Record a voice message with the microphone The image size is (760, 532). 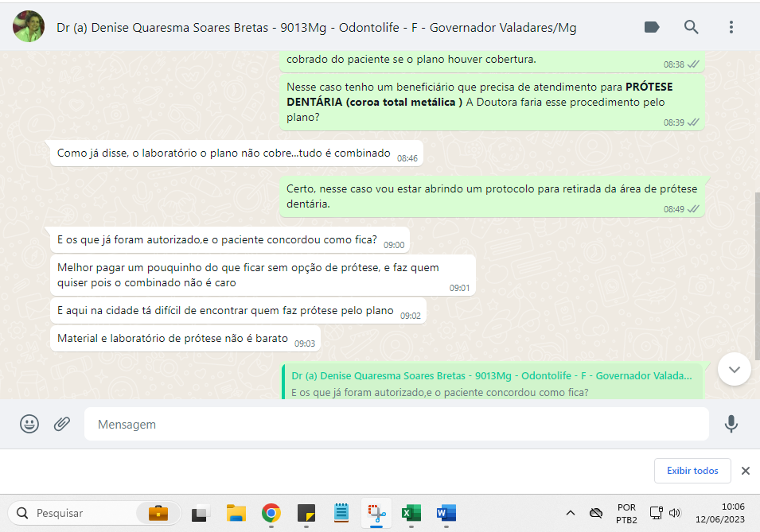click(731, 424)
